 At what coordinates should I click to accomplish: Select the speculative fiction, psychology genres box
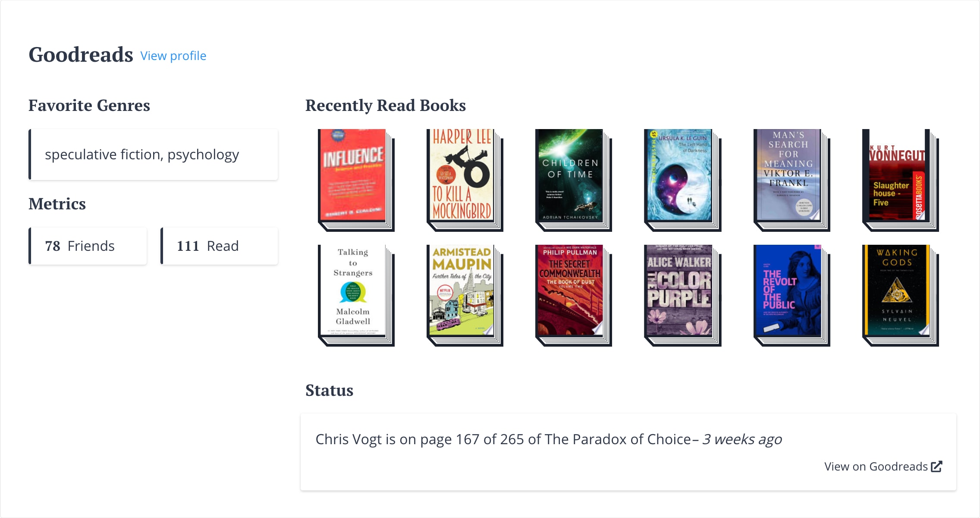tap(153, 154)
